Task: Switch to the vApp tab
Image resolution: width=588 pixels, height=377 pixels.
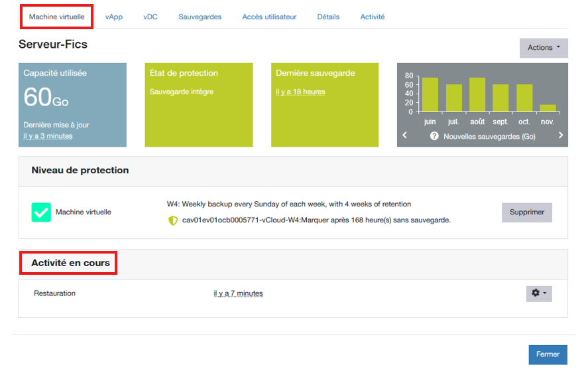Action: 113,17
